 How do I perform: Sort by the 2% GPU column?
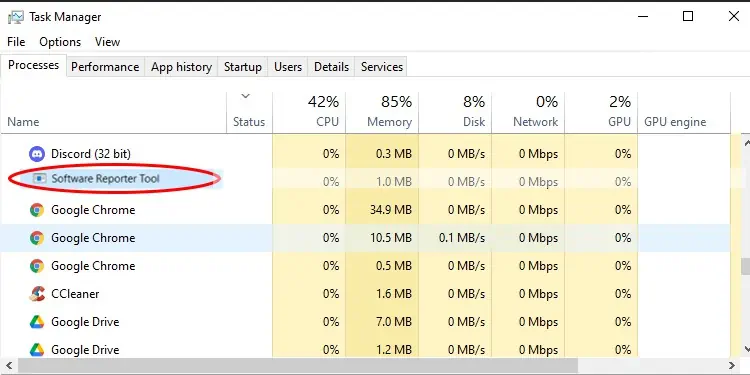601,113
